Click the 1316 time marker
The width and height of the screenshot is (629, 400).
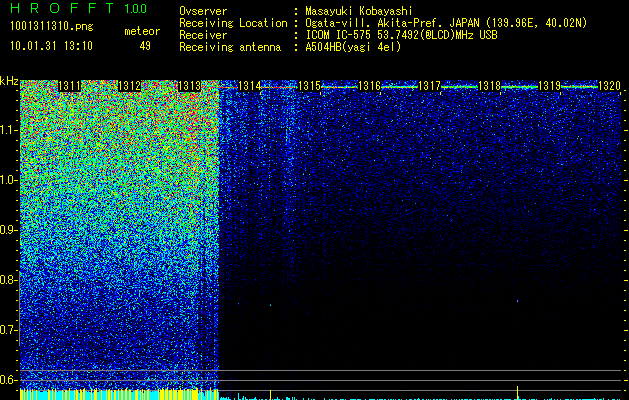(369, 86)
